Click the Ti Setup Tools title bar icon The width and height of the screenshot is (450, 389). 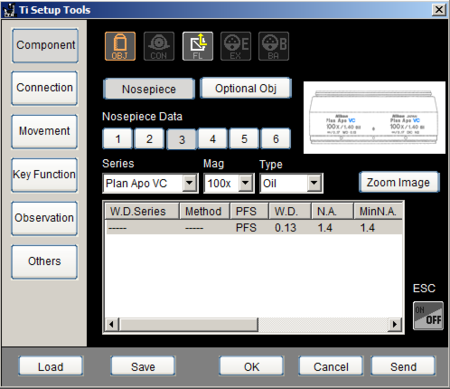pyautogui.click(x=9, y=10)
